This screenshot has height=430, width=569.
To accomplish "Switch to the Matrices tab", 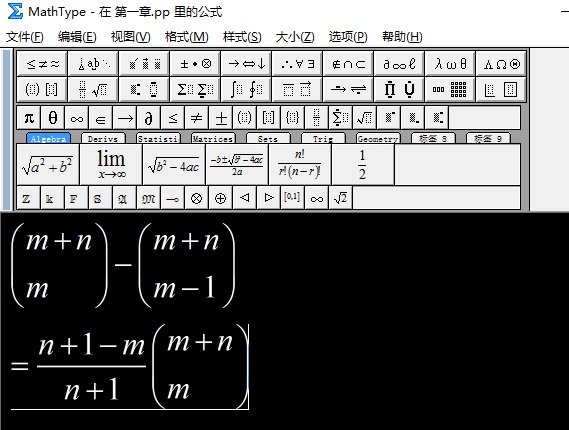I will click(x=213, y=138).
